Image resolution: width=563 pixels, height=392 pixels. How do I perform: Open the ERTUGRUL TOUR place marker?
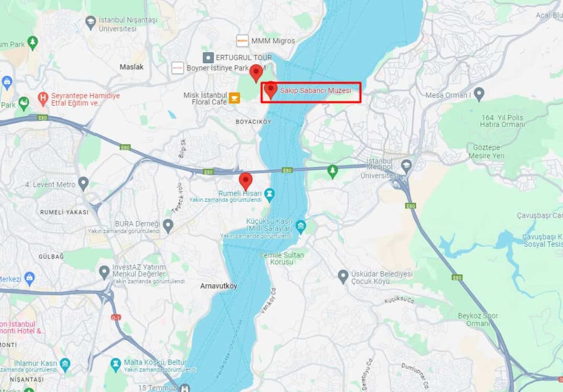(208, 57)
